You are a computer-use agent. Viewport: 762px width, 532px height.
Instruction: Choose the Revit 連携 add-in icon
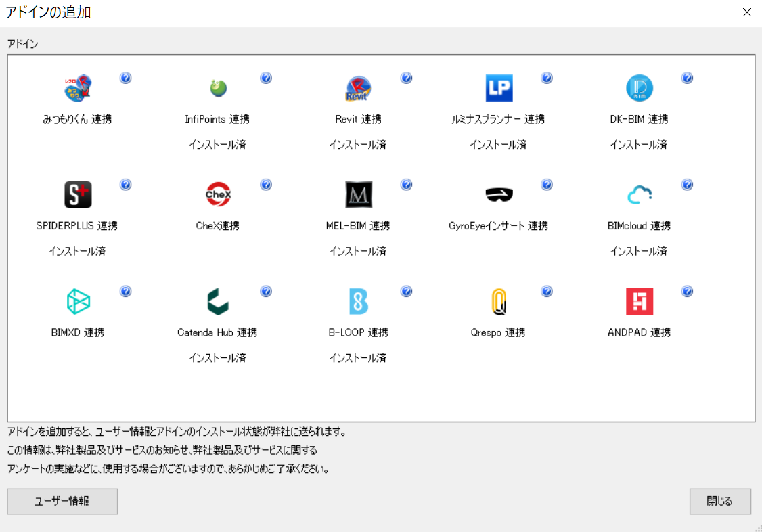click(358, 88)
